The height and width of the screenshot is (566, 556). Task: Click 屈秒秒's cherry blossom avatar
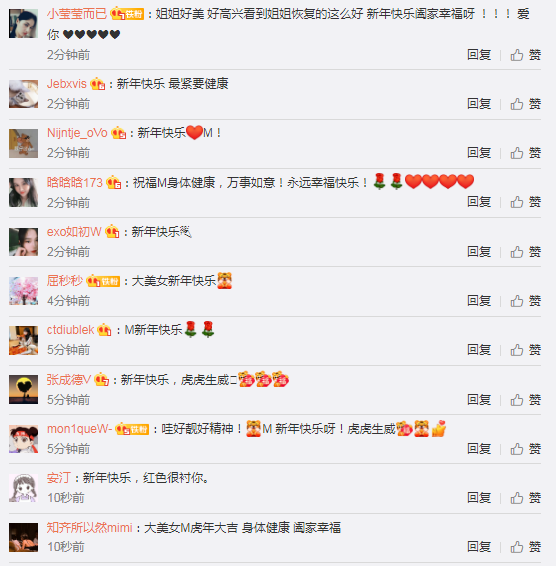coord(23,291)
